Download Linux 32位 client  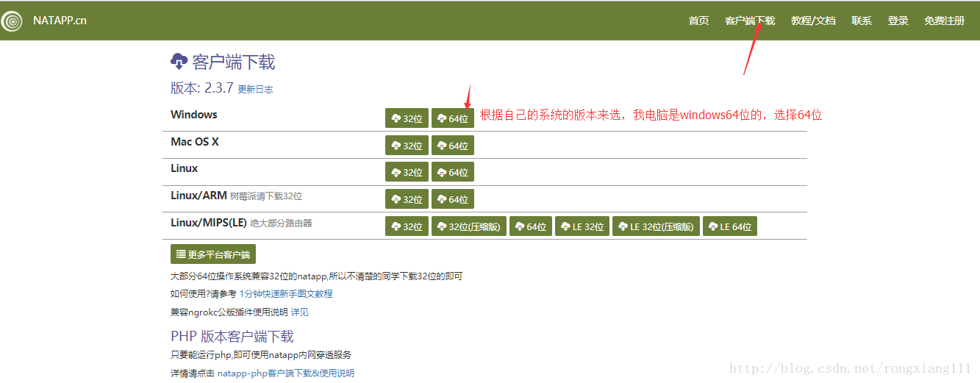click(407, 172)
